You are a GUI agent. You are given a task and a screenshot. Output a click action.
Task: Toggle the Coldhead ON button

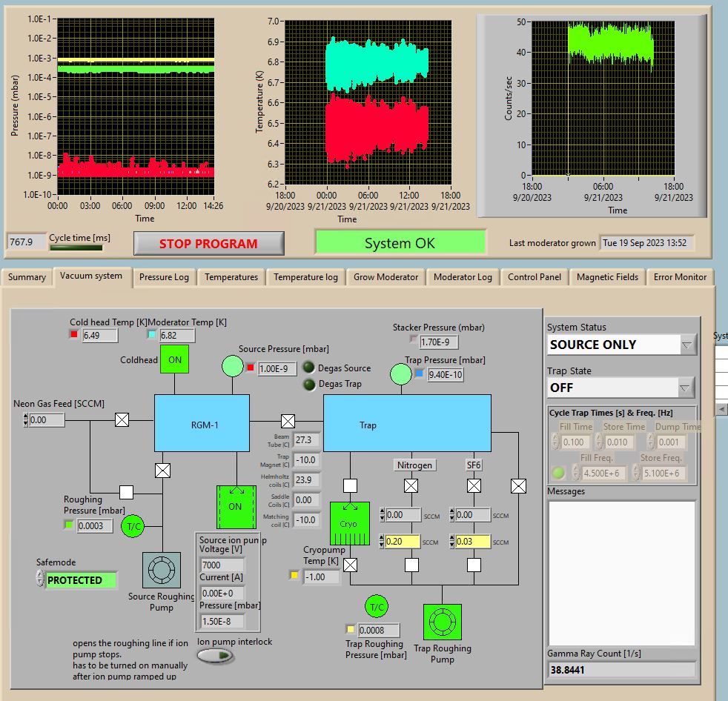click(175, 359)
